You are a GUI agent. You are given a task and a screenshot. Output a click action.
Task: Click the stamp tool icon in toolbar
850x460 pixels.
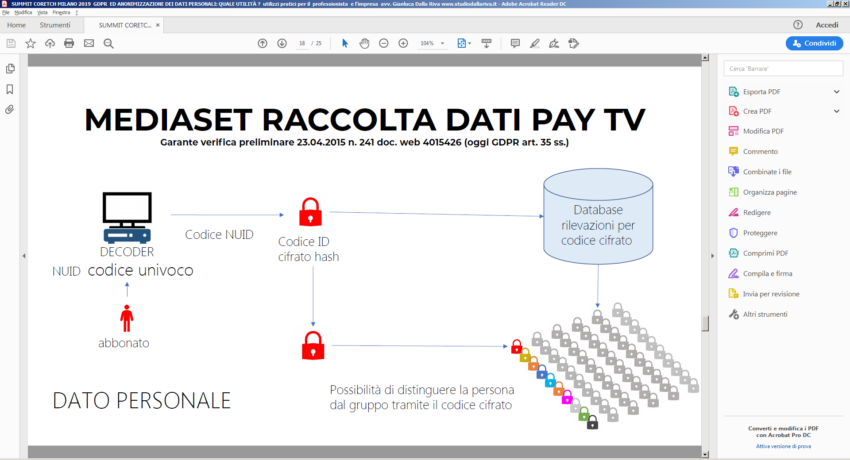pyautogui.click(x=574, y=43)
